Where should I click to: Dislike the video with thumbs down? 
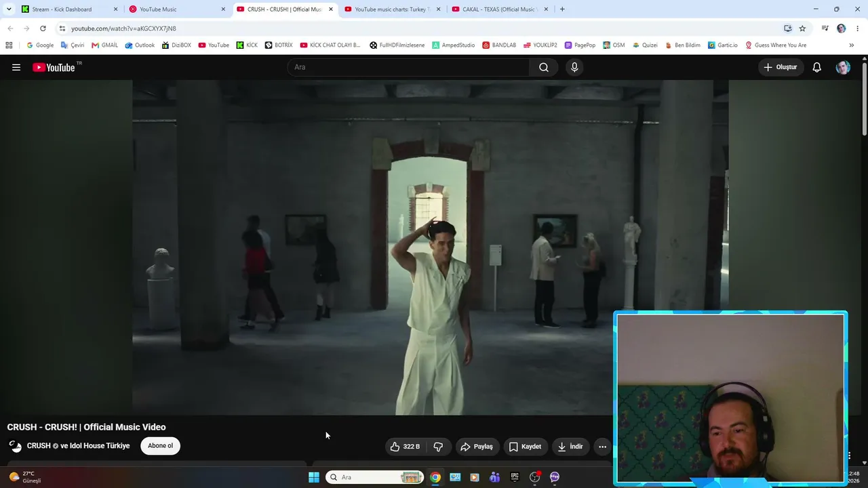[x=438, y=447]
